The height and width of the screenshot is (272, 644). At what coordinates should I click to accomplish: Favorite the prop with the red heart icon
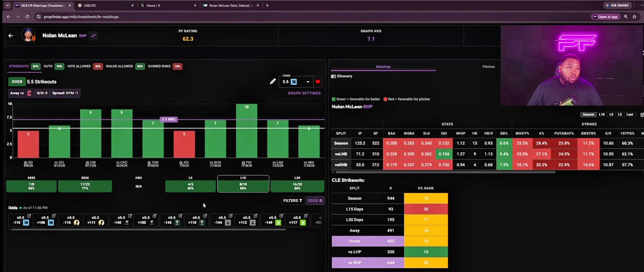point(317,82)
